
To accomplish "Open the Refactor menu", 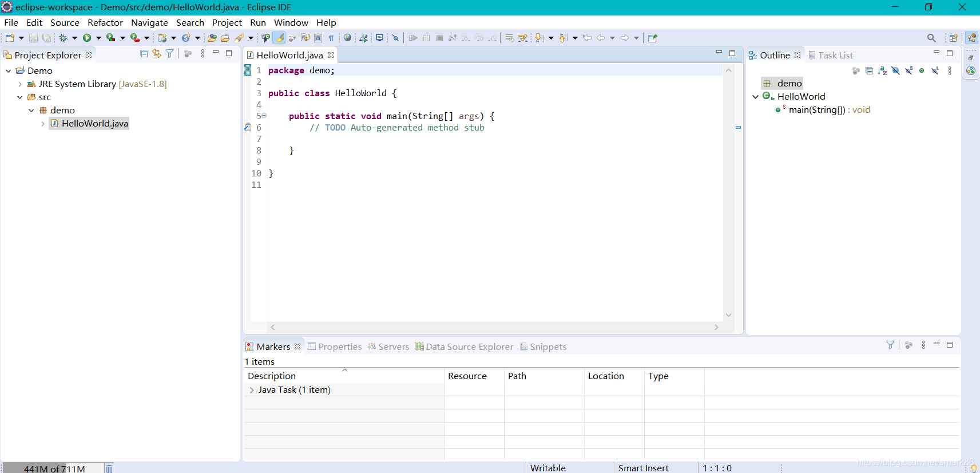I will [x=105, y=22].
